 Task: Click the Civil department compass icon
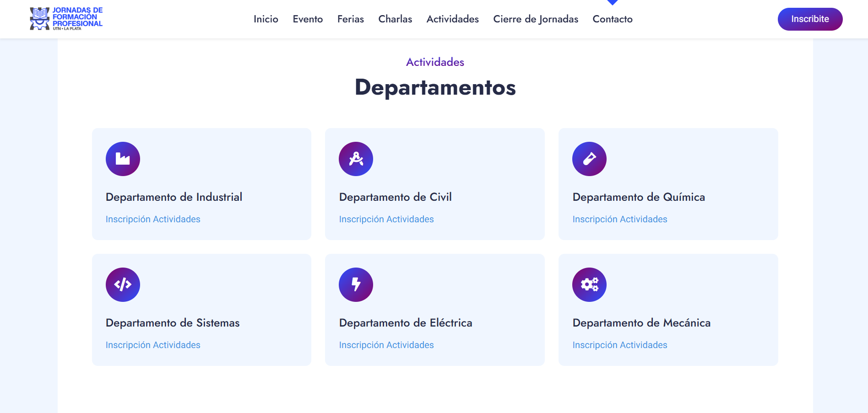coord(356,159)
